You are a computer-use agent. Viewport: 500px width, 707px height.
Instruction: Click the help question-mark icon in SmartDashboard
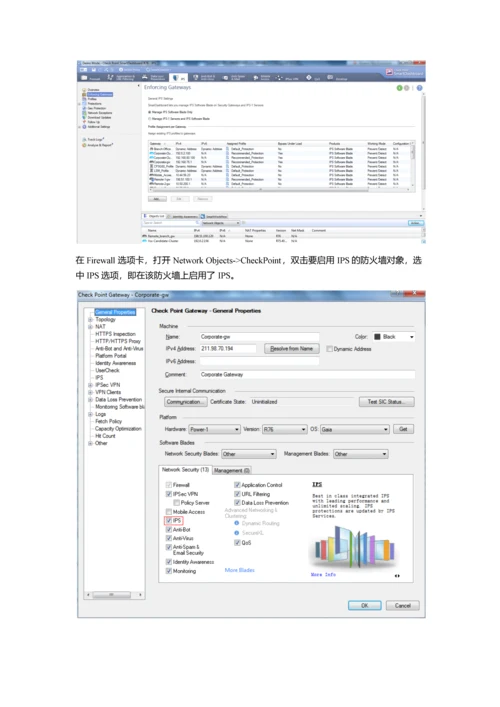click(420, 88)
